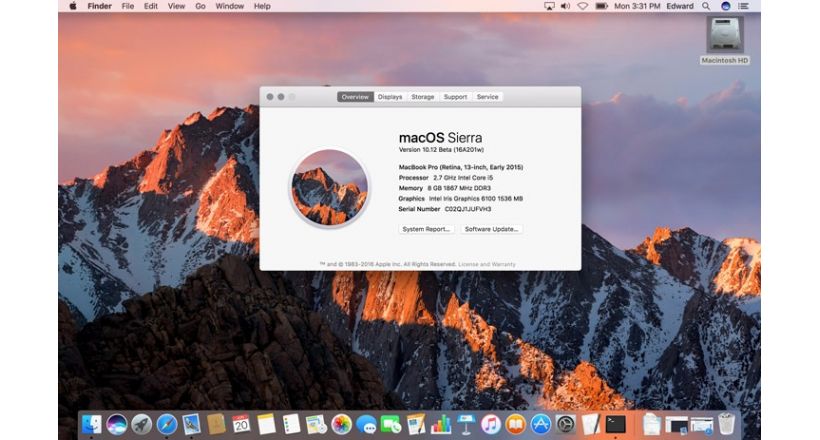Screen dimensions: 820x440
Task: Click the Version 10.12 Beta text
Action: (441, 150)
